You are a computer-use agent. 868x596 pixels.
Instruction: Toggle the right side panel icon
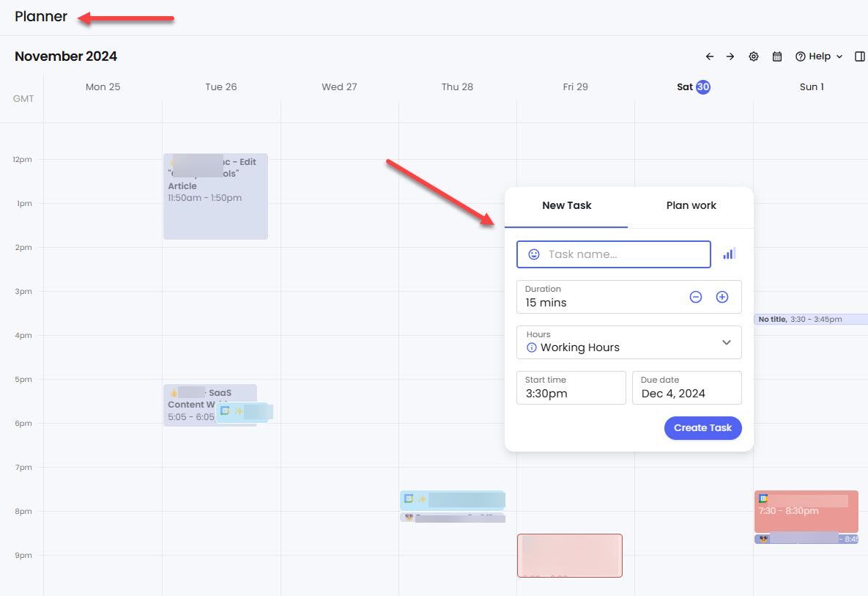[x=859, y=56]
